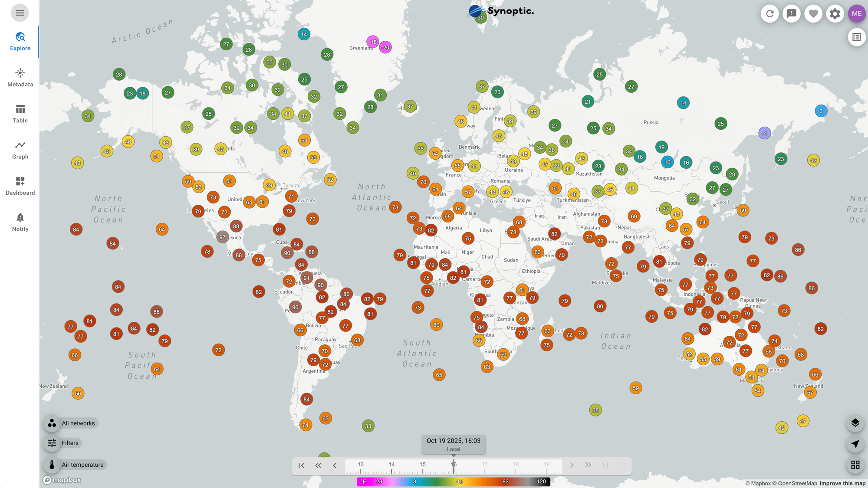This screenshot has width=868, height=488.
Task: Open the ME profile avatar menu
Action: click(856, 13)
